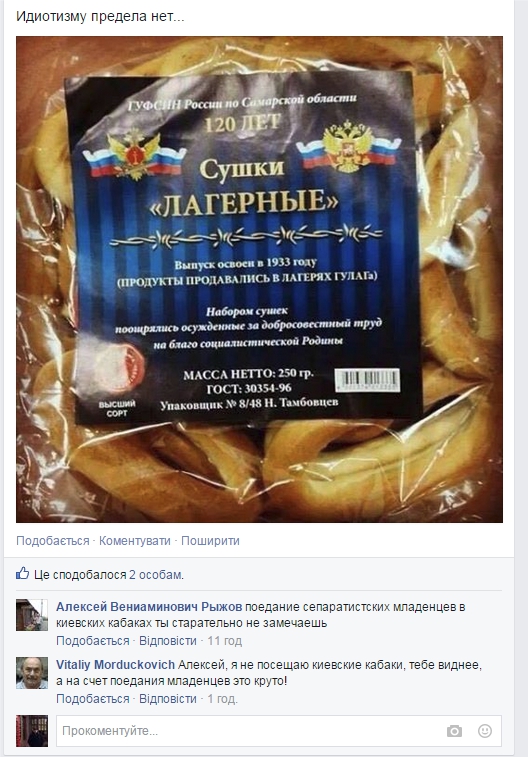Click the Коментувати link below the photo
The image size is (528, 757).
pyautogui.click(x=135, y=541)
